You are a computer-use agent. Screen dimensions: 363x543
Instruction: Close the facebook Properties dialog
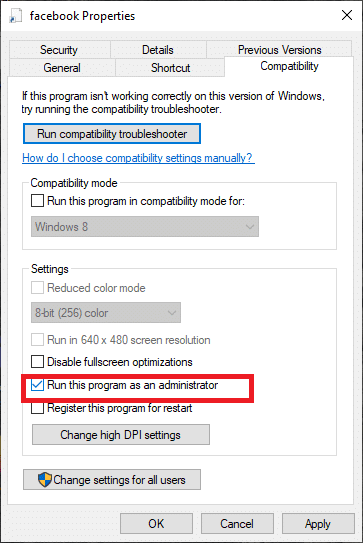(x=347, y=15)
